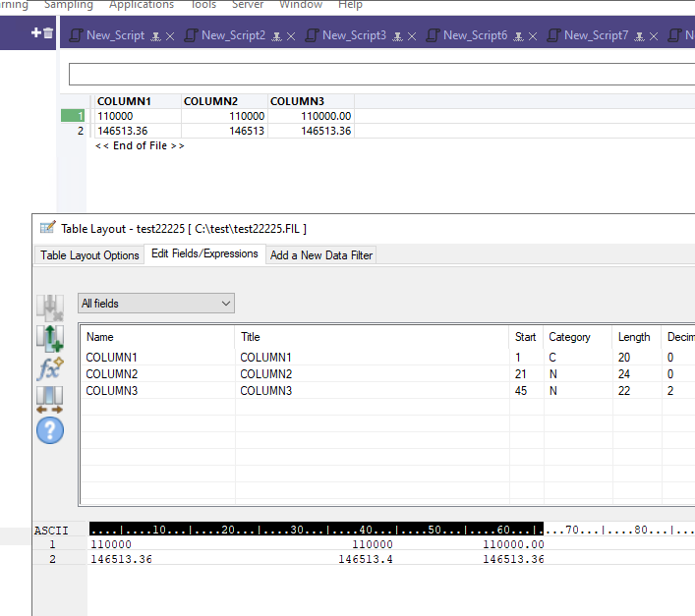Close the New_Script3 tab

click(x=412, y=36)
